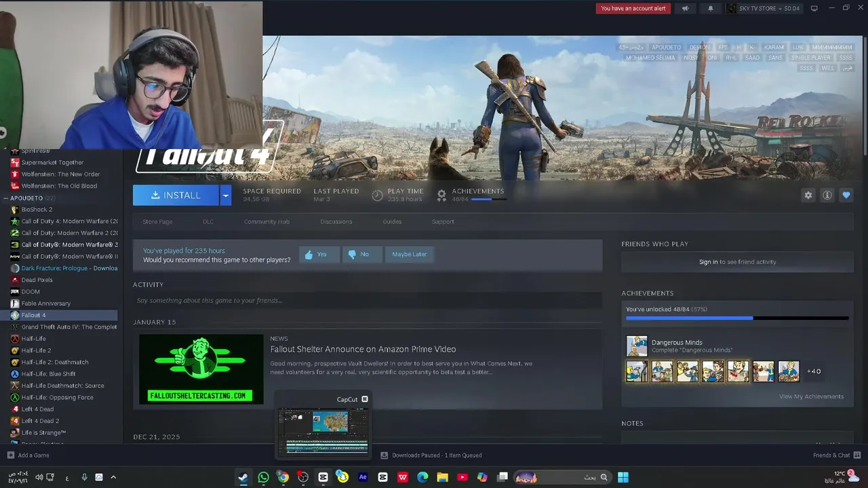Open the Downloads Paused status

pyautogui.click(x=431, y=455)
